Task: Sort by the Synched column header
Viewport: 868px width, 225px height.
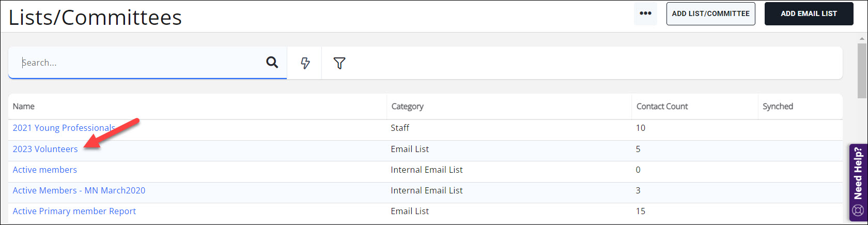Action: coord(778,107)
